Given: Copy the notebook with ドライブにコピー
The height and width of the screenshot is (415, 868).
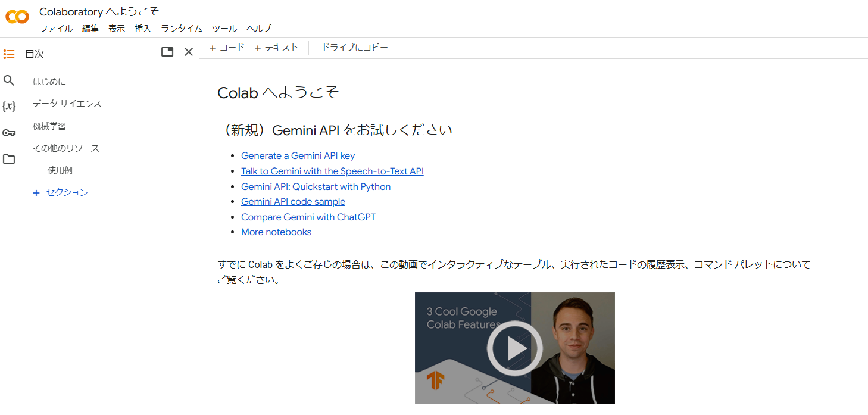Looking at the screenshot, I should [354, 47].
